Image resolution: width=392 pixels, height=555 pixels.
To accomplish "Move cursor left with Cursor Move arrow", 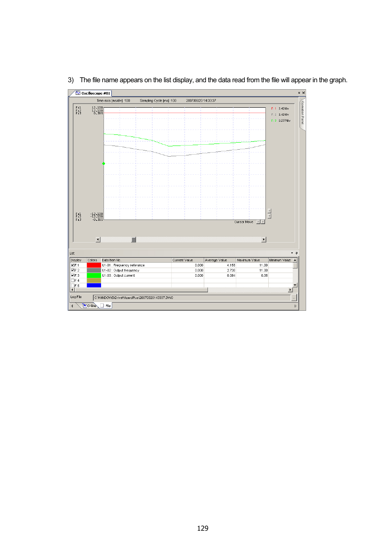I will pyautogui.click(x=258, y=222).
